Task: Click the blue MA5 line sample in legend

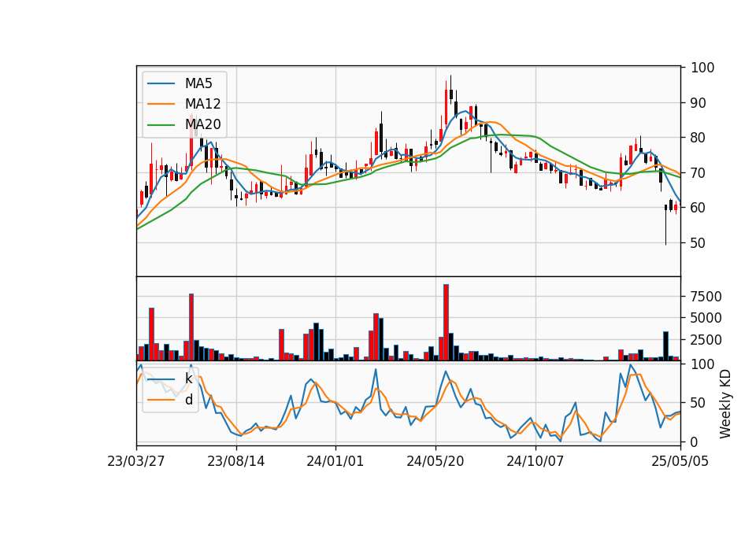Action: (161, 83)
